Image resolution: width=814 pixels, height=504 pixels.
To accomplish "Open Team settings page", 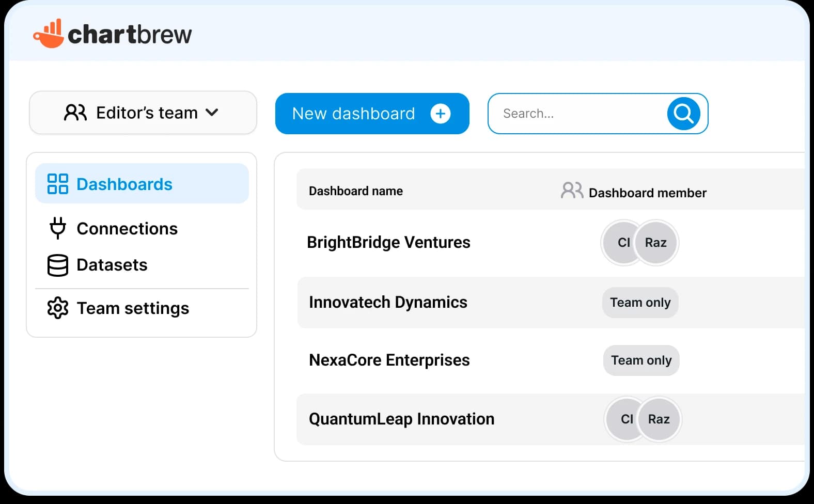I will click(133, 308).
